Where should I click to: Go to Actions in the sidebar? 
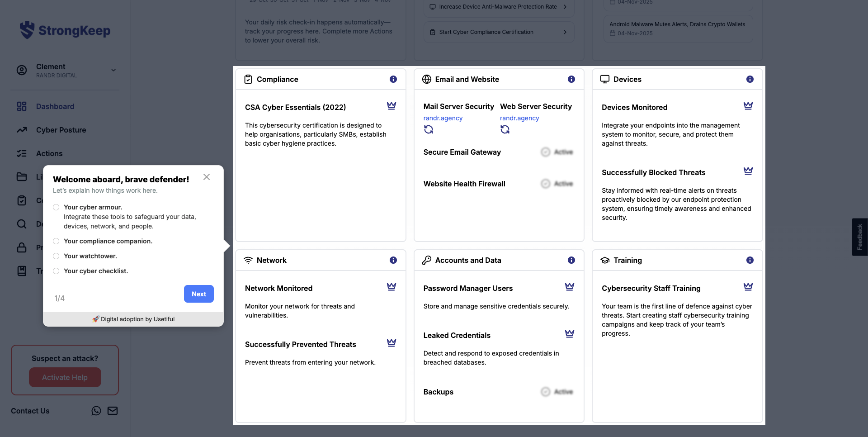pos(49,153)
